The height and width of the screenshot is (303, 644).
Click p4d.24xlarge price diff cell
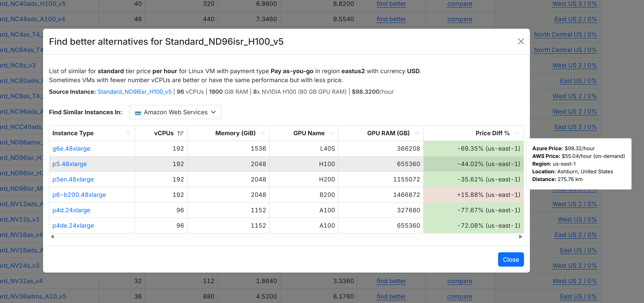473,210
